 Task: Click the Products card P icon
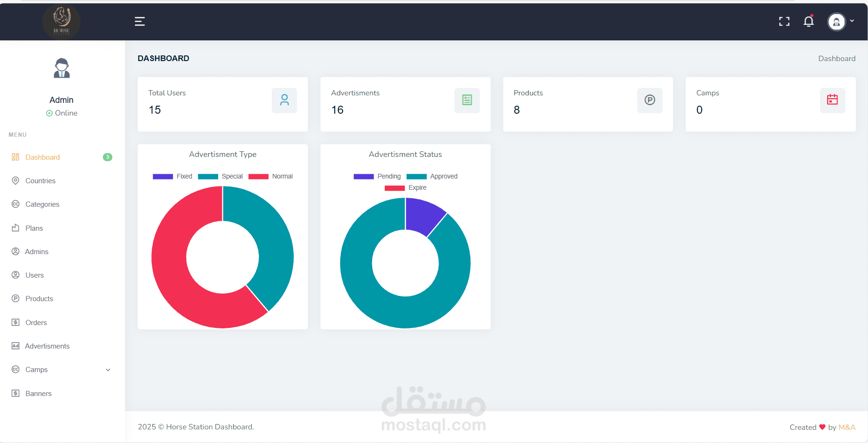[x=650, y=100]
